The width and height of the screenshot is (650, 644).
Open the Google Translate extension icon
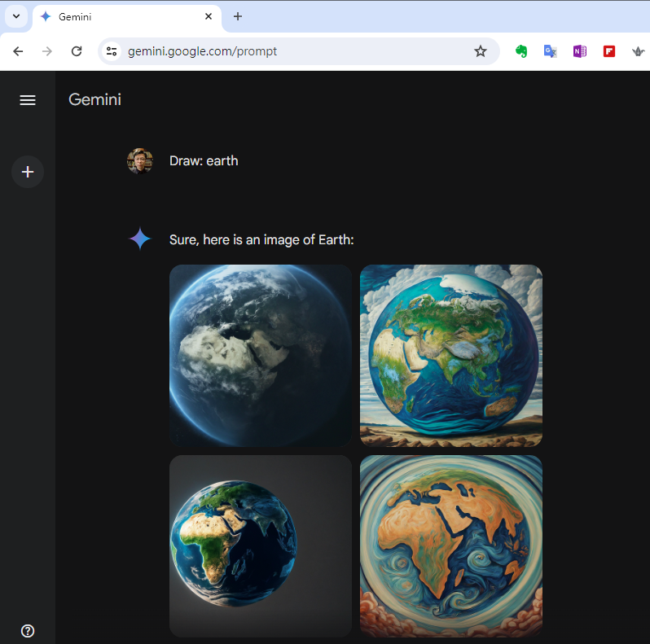click(x=550, y=51)
